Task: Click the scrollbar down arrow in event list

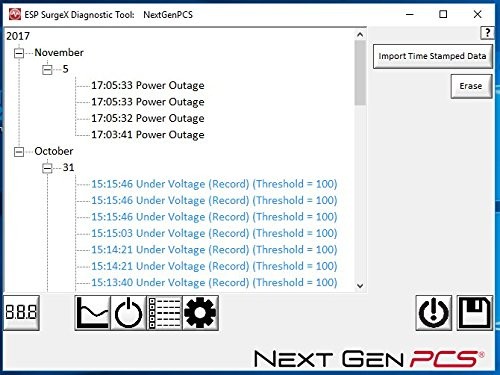Action: [360, 286]
